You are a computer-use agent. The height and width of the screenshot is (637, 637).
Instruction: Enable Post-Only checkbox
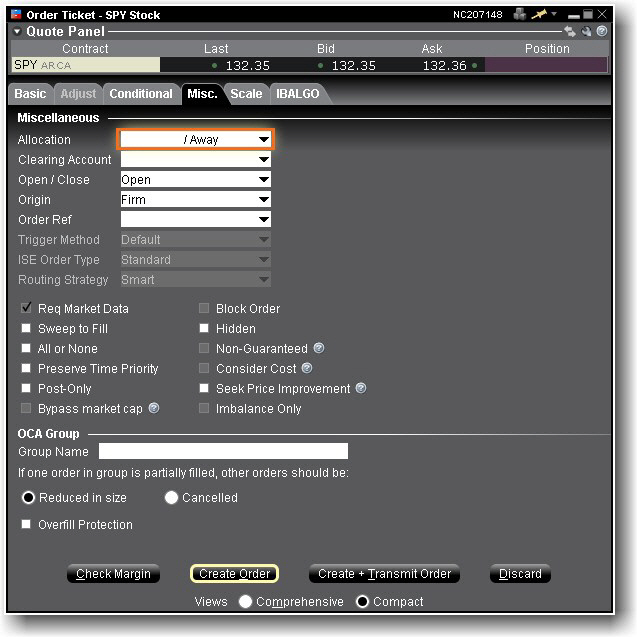(26, 388)
